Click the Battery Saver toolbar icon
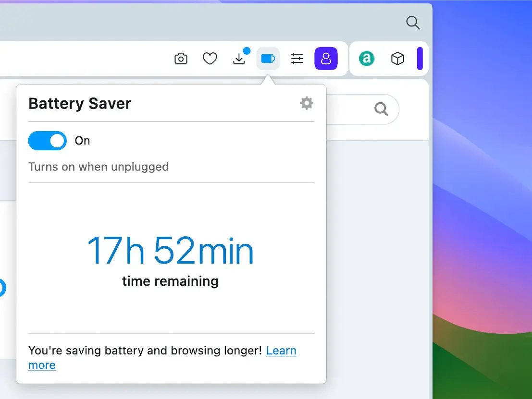The height and width of the screenshot is (399, 532). coord(268,58)
